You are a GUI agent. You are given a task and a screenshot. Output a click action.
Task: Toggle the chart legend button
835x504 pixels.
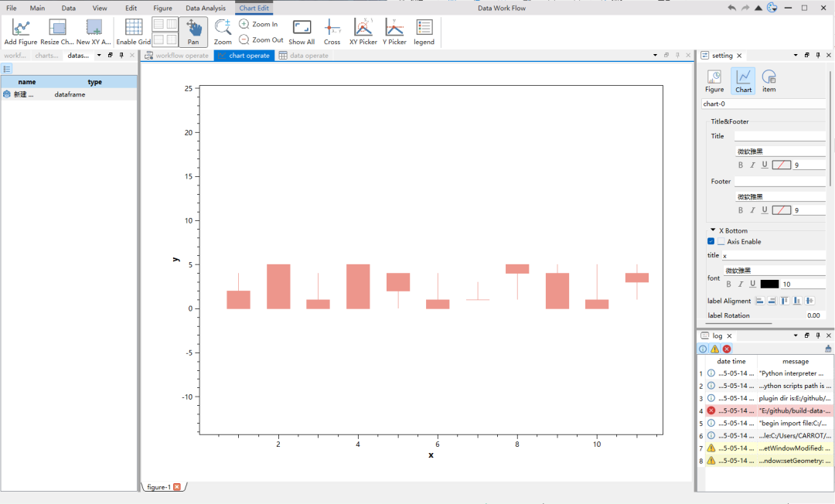pos(424,32)
